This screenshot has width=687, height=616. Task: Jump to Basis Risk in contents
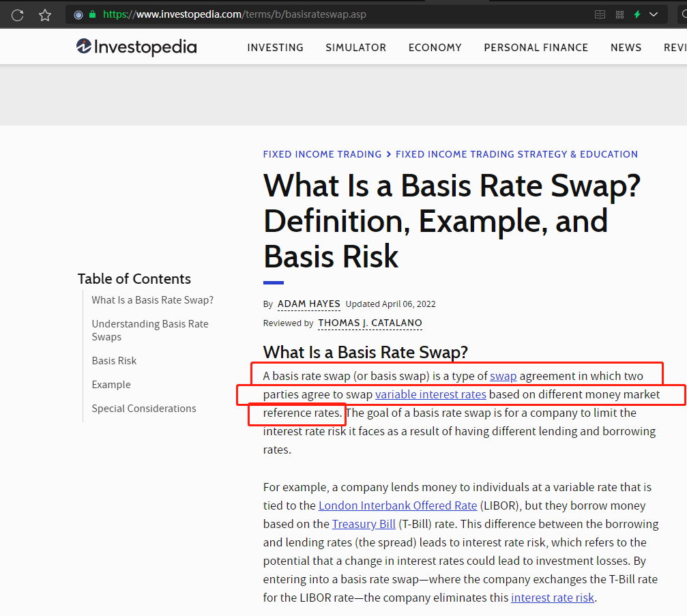pyautogui.click(x=114, y=361)
